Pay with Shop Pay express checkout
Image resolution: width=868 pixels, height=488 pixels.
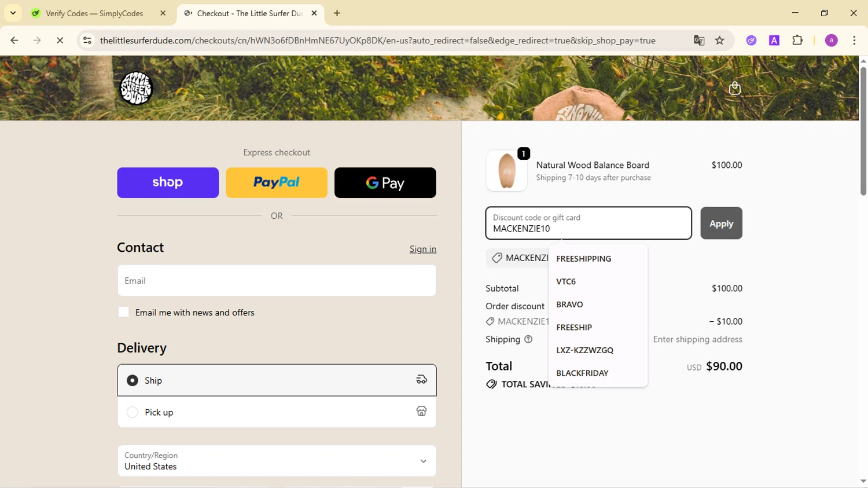click(168, 182)
